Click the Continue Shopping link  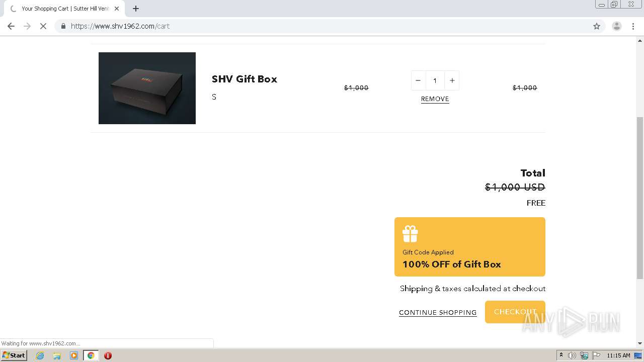tap(438, 312)
